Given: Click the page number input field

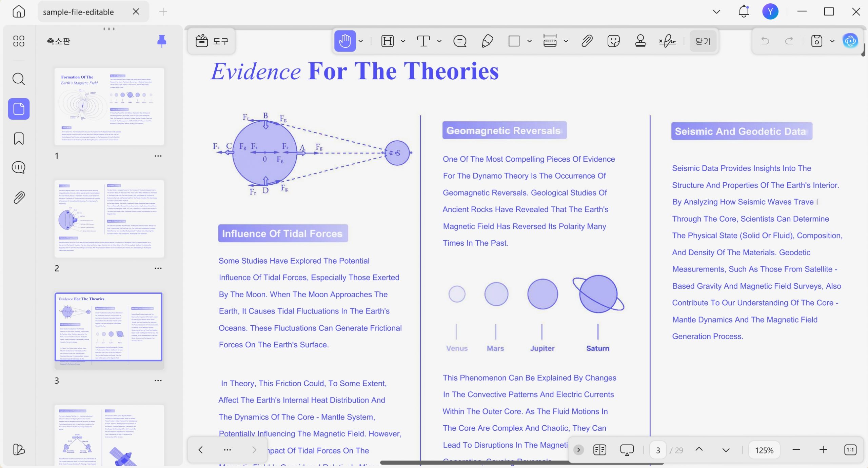Looking at the screenshot, I should click(658, 450).
